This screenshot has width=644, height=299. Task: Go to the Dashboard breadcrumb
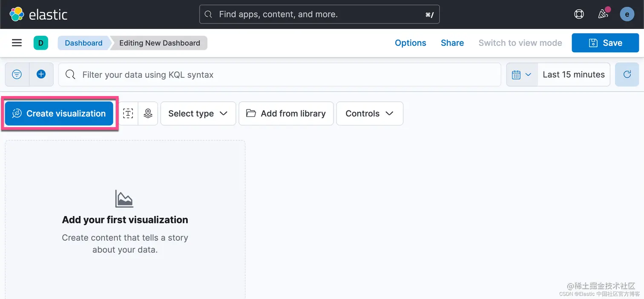click(x=83, y=43)
